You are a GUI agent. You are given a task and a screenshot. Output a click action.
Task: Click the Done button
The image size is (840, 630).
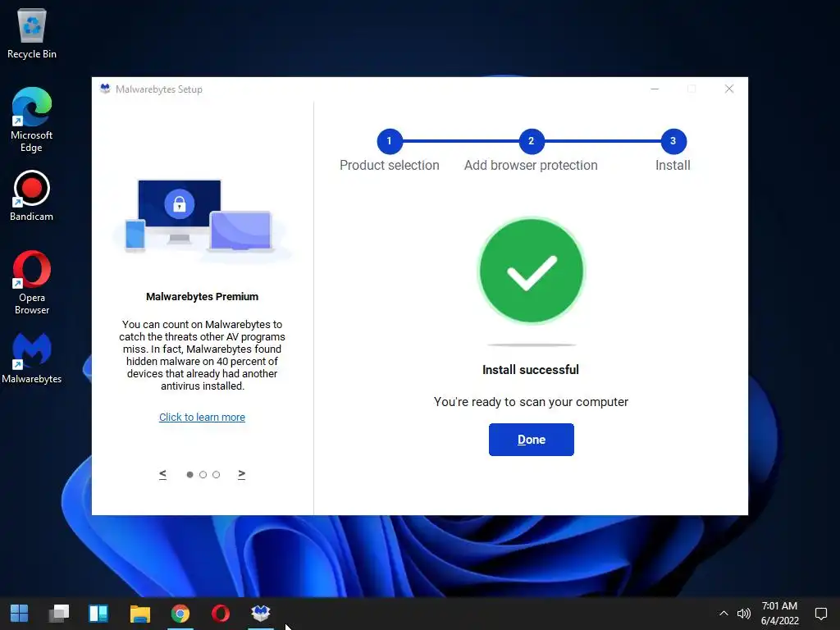531,440
